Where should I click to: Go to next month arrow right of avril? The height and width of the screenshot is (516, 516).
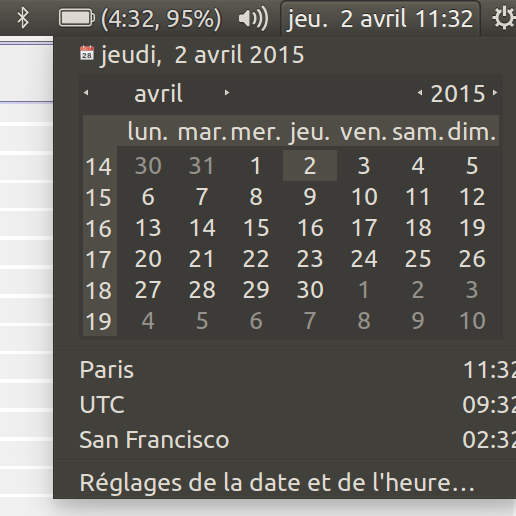[227, 93]
